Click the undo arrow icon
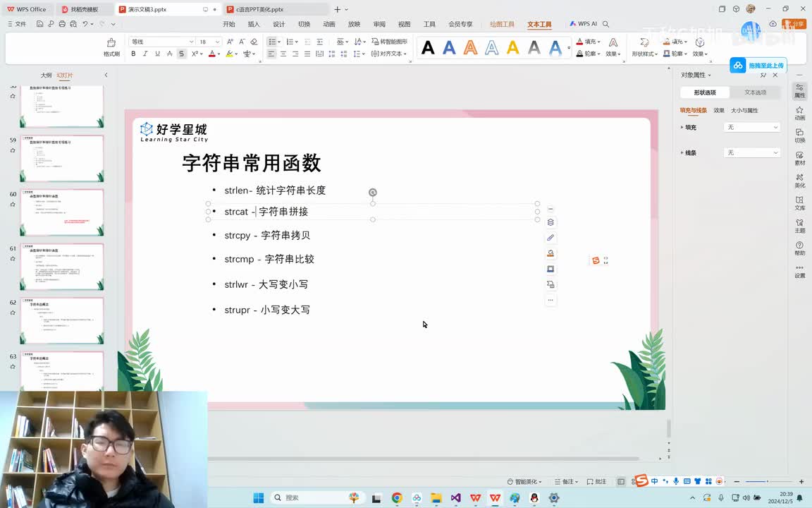 85,24
